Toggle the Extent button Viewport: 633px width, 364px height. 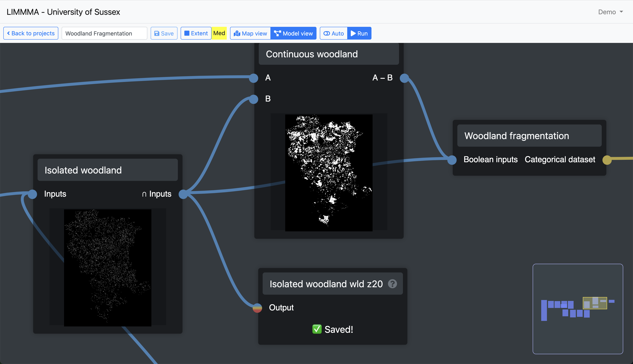(196, 33)
